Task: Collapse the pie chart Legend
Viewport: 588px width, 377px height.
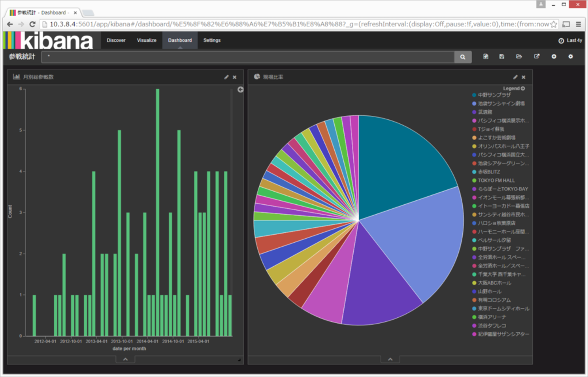Action: pos(522,89)
